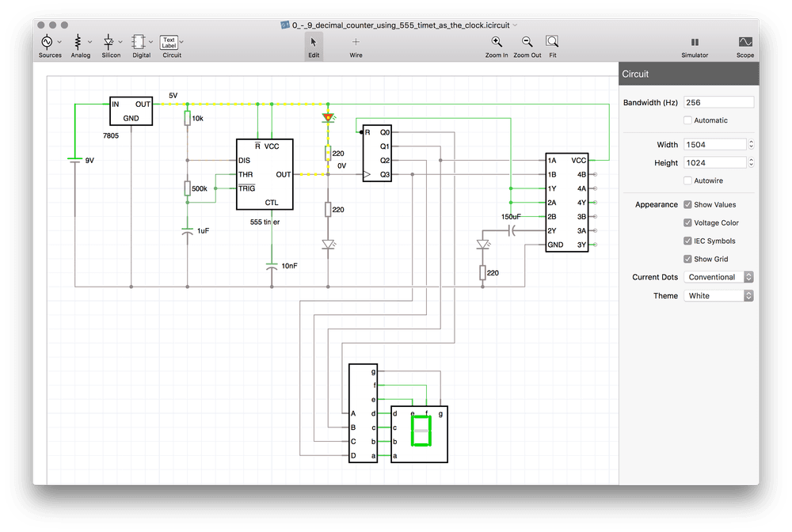792x532 pixels.
Task: Click the Zoom In magnifier
Action: [497, 42]
